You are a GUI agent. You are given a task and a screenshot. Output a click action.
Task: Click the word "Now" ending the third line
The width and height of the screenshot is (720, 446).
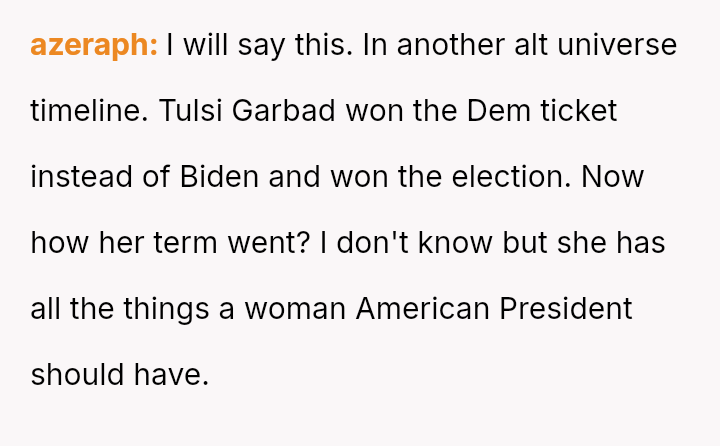point(612,177)
